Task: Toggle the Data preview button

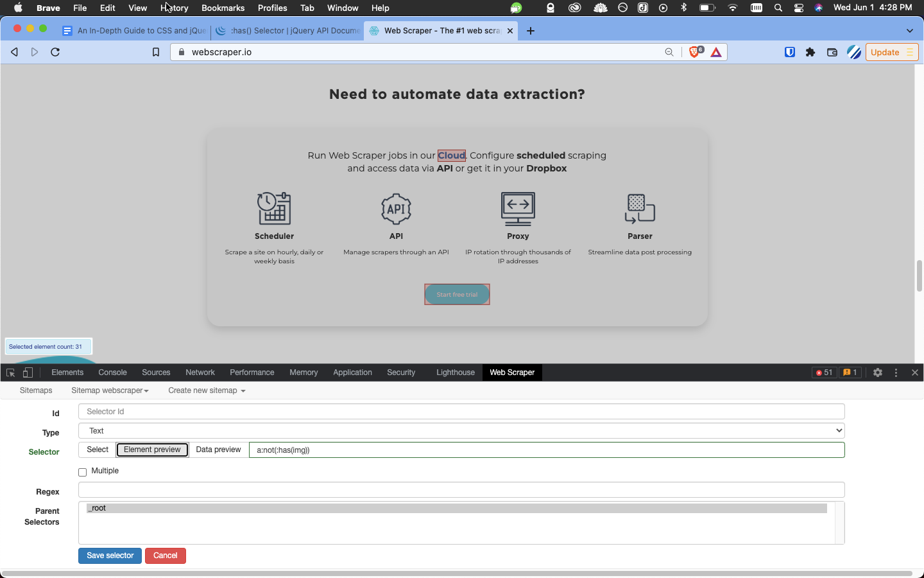Action: tap(218, 450)
